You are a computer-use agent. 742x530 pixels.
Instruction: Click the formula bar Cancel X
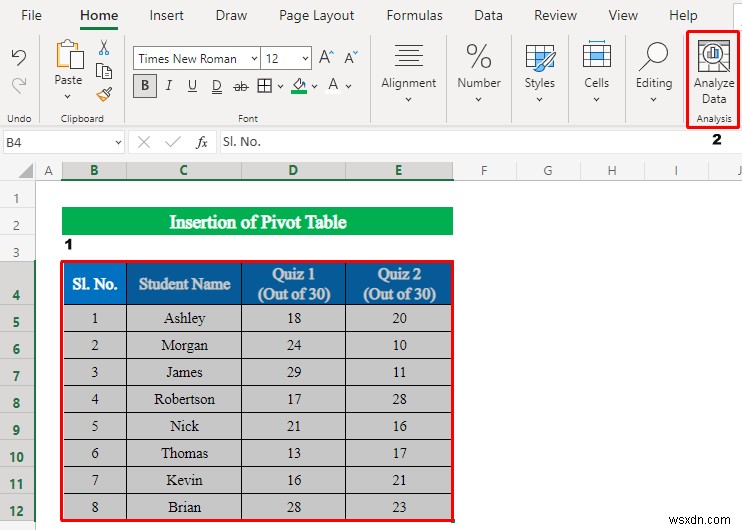(x=144, y=142)
